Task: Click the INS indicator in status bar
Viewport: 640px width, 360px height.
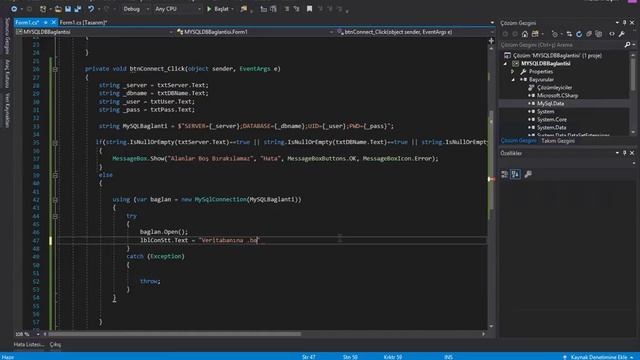Action: click(x=448, y=357)
